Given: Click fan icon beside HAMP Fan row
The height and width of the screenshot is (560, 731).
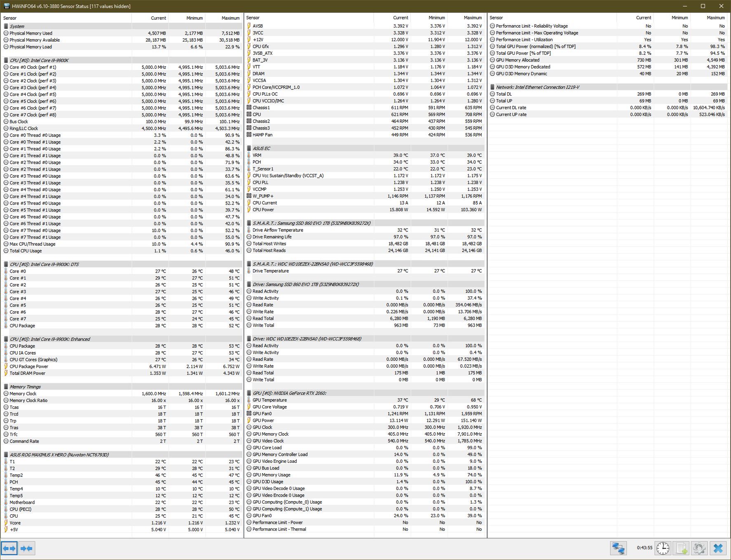Looking at the screenshot, I should tap(249, 135).
